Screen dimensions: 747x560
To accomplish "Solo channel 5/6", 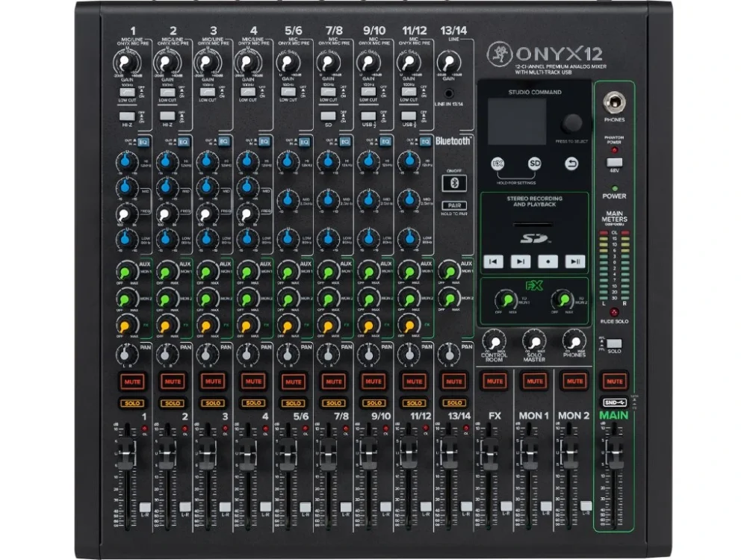I will [292, 402].
